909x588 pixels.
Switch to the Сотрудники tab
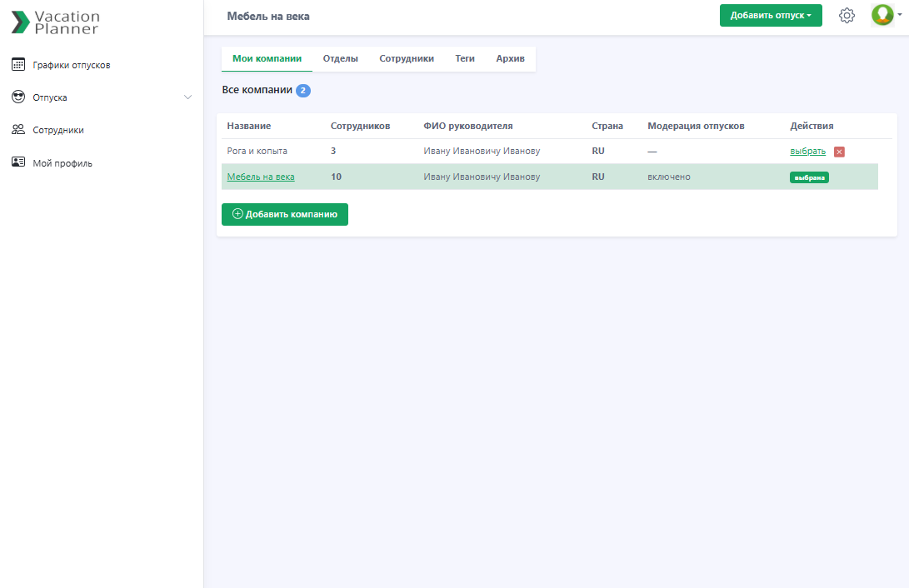407,58
